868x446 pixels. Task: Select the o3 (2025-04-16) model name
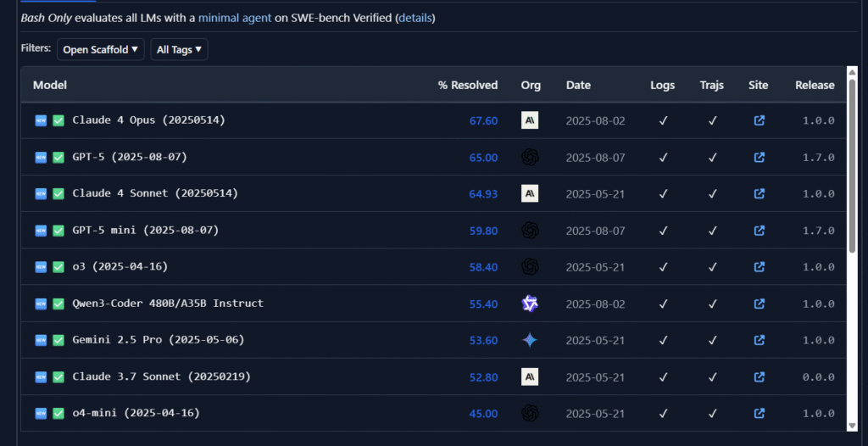(x=120, y=266)
